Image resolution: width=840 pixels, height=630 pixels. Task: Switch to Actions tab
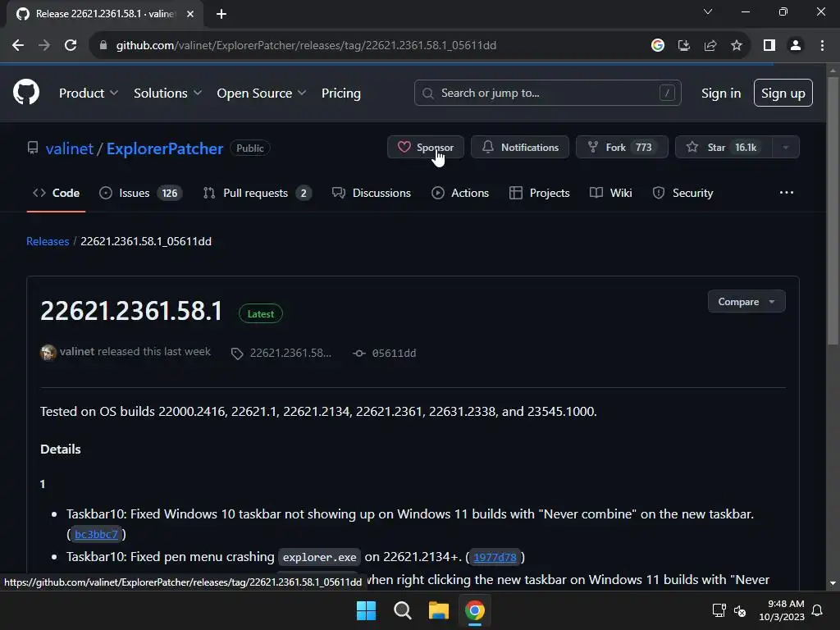tap(460, 193)
